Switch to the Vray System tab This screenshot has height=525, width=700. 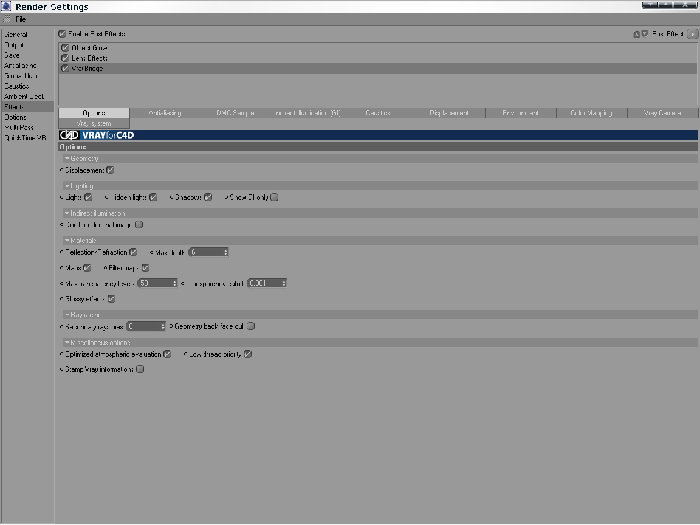point(94,124)
